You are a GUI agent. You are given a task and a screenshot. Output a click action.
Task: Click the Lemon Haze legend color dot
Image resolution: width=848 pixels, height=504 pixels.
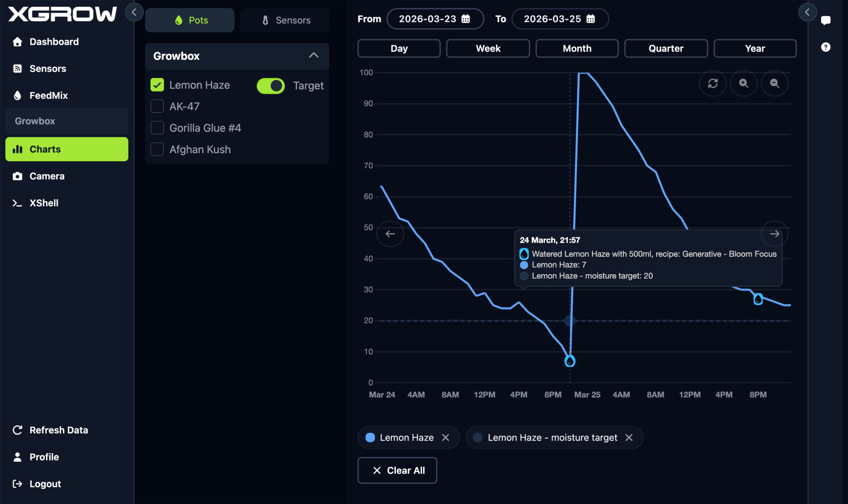(370, 437)
